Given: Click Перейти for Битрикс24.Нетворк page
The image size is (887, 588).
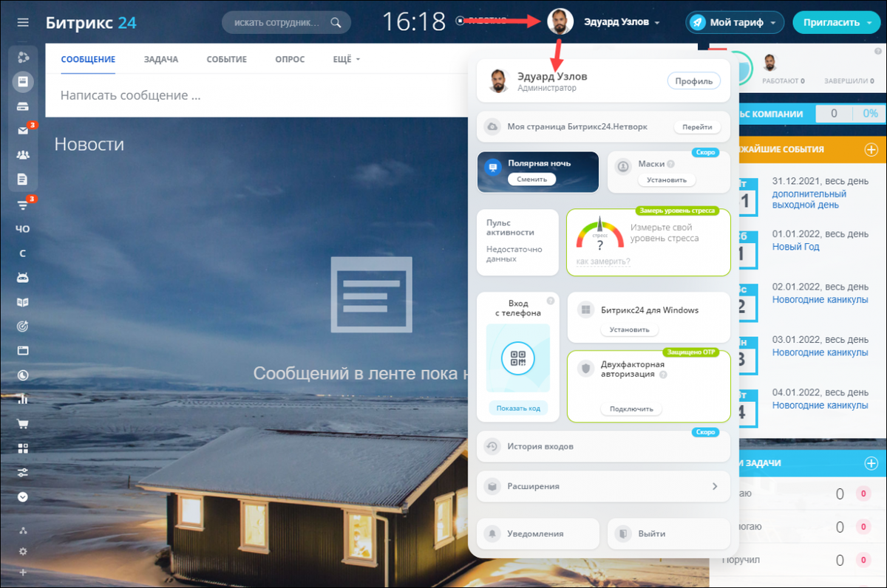Looking at the screenshot, I should tap(697, 127).
